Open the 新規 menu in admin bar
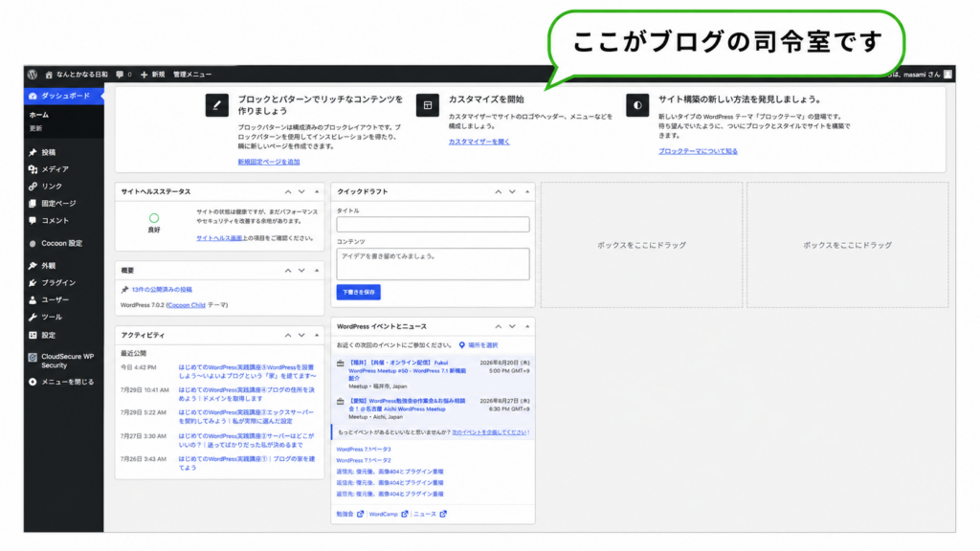Viewport: 980px width, 551px height. [152, 75]
